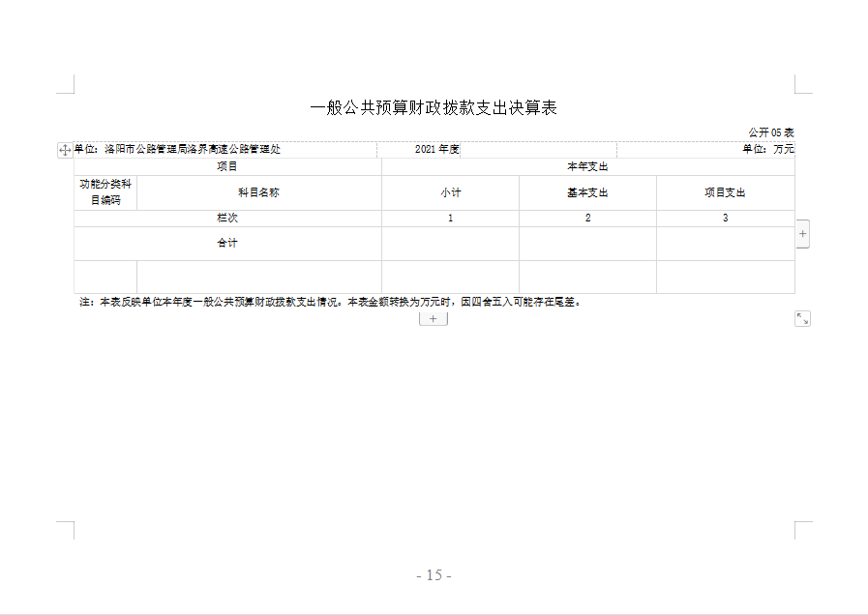
Task: Add a row with the bottom plus button
Action: pos(433,319)
